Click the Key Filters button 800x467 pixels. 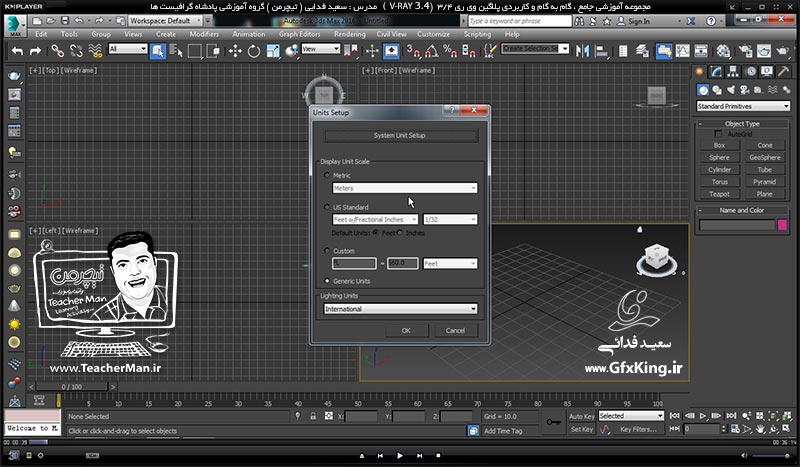point(638,430)
